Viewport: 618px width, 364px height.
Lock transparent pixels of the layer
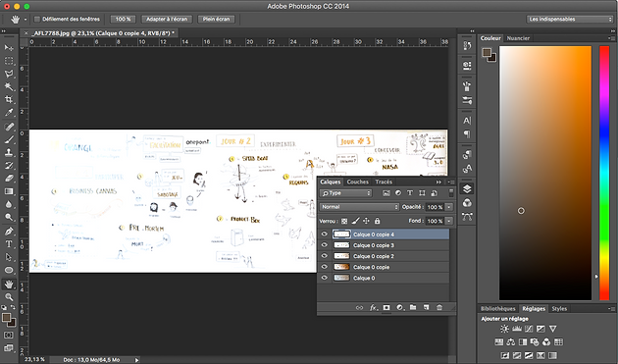pos(344,221)
